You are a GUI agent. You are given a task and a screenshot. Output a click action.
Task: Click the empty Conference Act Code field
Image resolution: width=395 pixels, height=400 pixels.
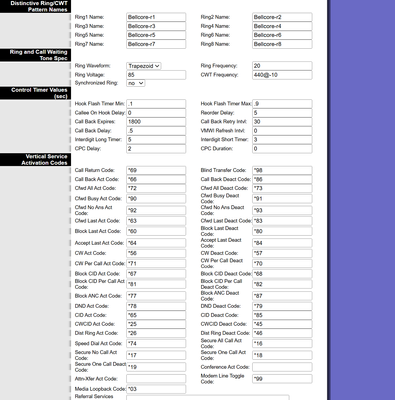pos(282,367)
